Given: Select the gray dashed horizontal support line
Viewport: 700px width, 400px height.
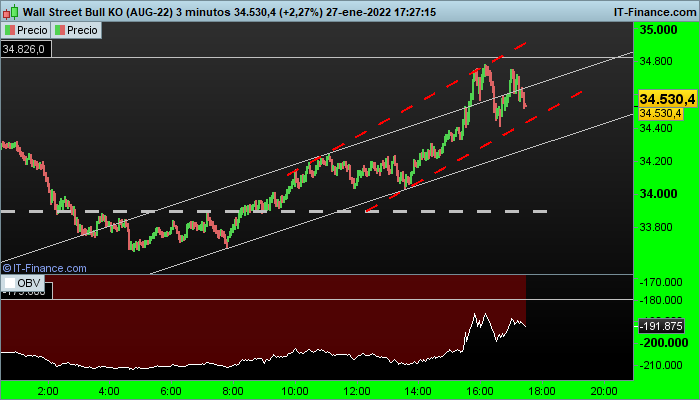Looking at the screenshot, I should (274, 211).
